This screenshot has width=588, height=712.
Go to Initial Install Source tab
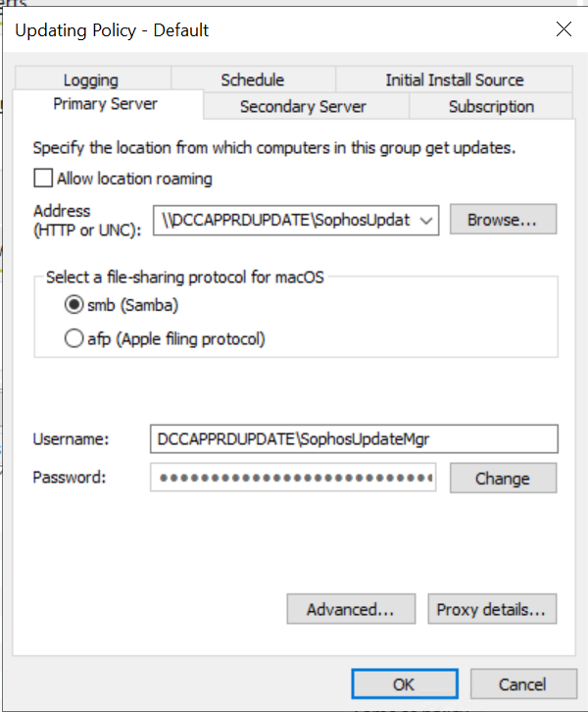coord(454,79)
